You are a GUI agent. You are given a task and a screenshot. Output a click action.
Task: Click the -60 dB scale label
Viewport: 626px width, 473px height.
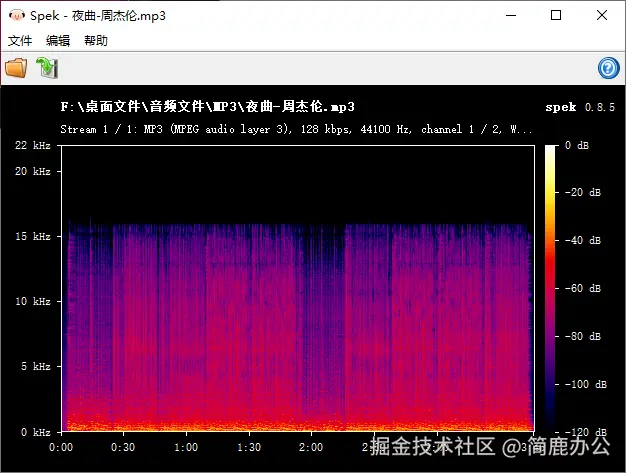(x=583, y=288)
